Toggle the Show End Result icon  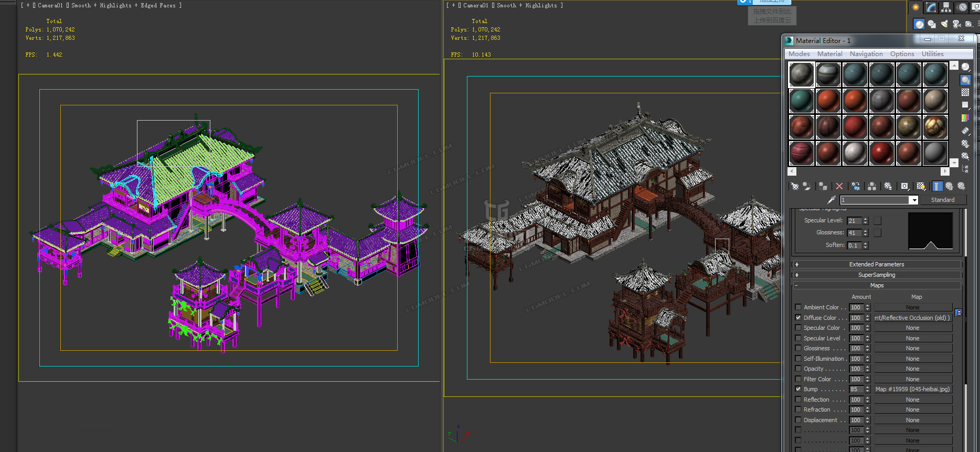[937, 186]
